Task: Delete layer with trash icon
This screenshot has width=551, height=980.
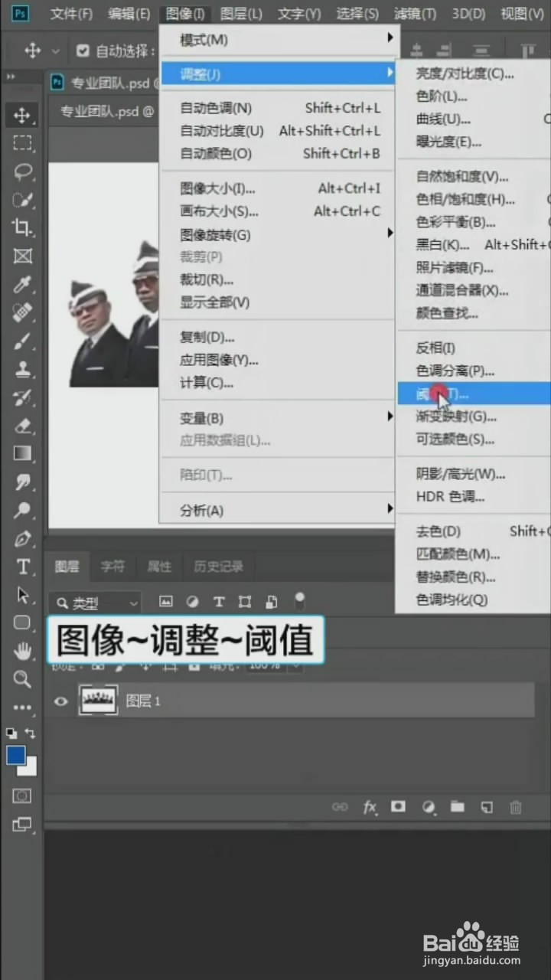Action: (x=516, y=807)
